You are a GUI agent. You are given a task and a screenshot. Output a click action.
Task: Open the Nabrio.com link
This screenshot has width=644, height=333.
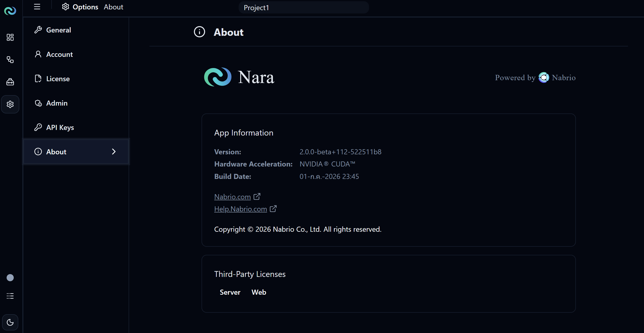233,197
